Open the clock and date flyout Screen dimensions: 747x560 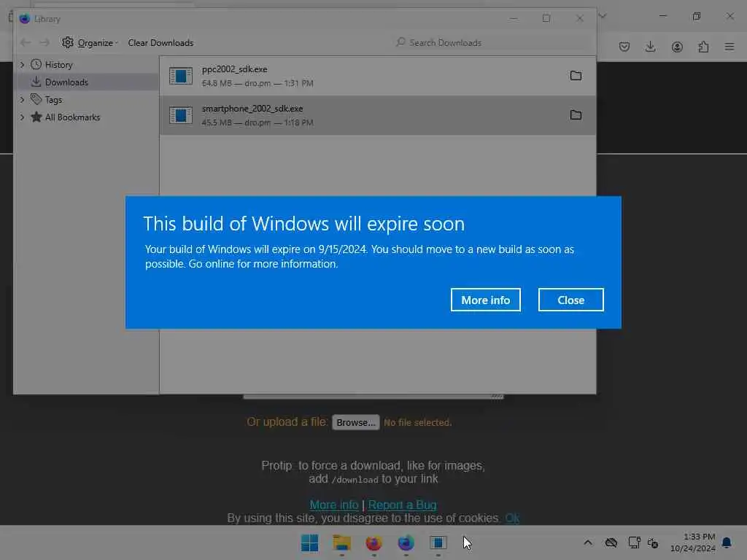click(693, 542)
